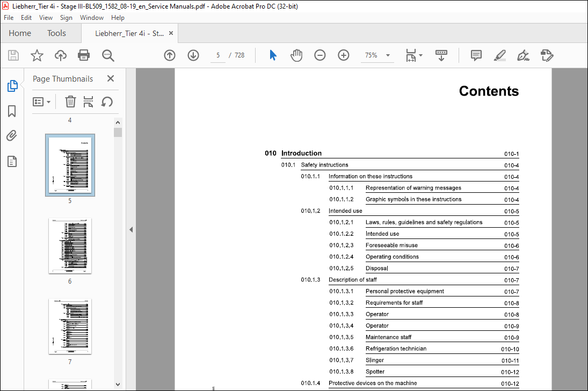
Task: Click the Personal protective equipment entry
Action: pos(424,291)
